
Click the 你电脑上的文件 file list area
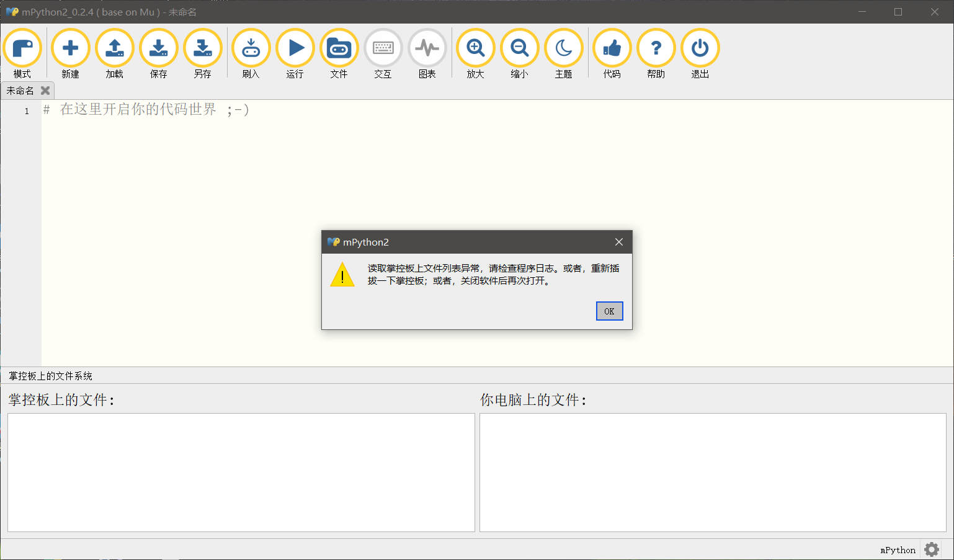point(713,473)
